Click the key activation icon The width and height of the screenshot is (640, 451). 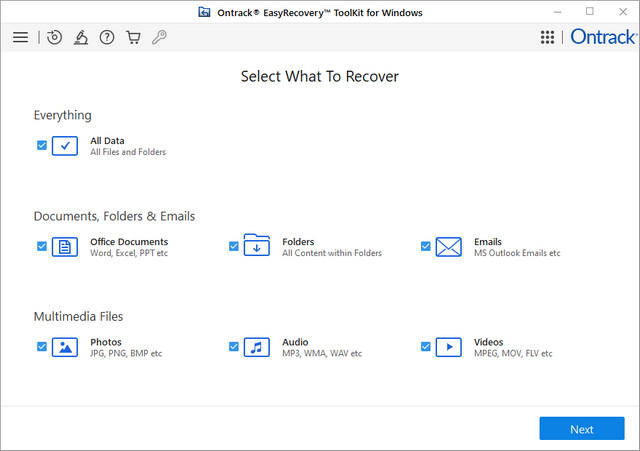[158, 37]
